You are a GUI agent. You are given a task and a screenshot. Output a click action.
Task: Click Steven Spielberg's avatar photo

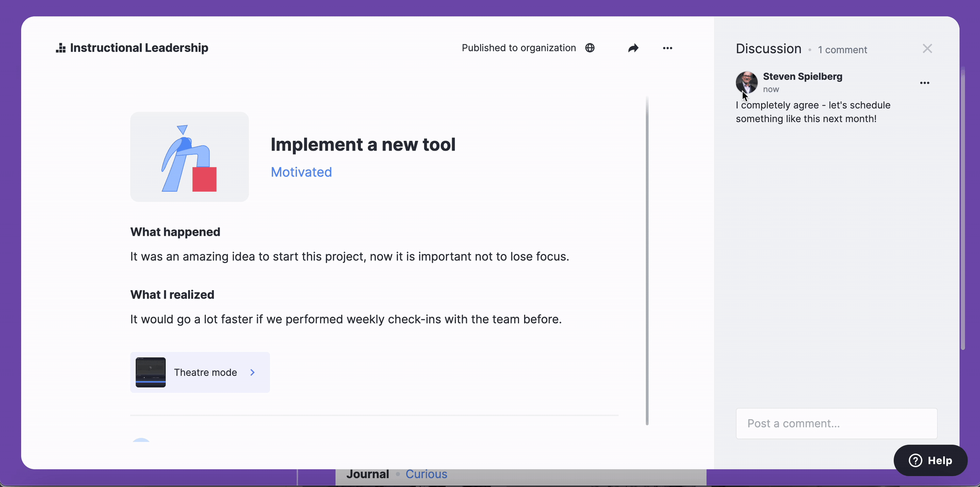tap(746, 82)
